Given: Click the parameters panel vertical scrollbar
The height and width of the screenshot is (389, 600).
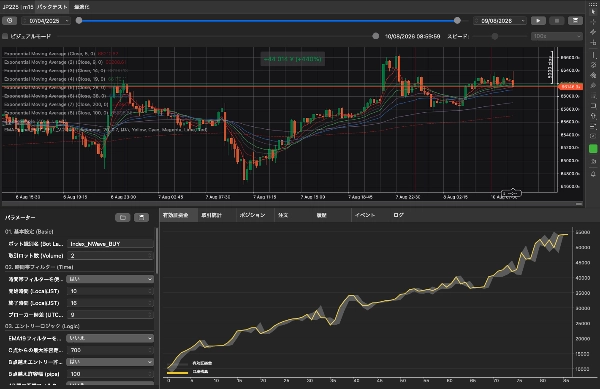Looking at the screenshot, I should point(157,251).
